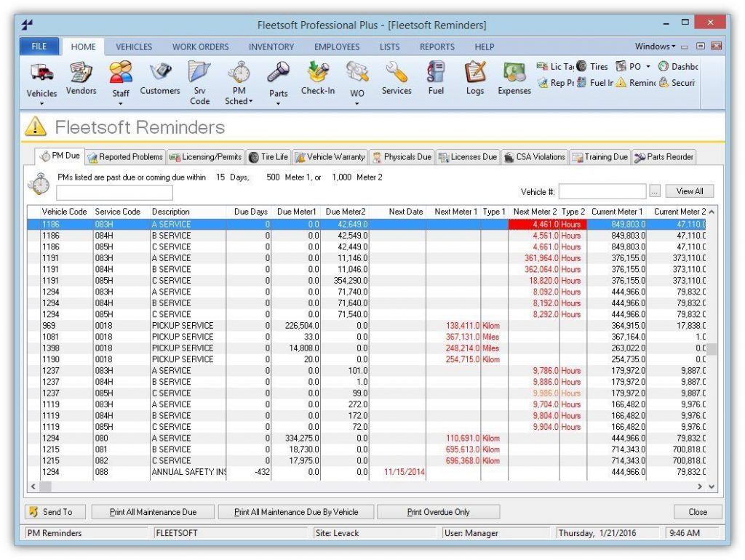This screenshot has width=745, height=560.
Task: Open the Logs tool
Action: (474, 76)
